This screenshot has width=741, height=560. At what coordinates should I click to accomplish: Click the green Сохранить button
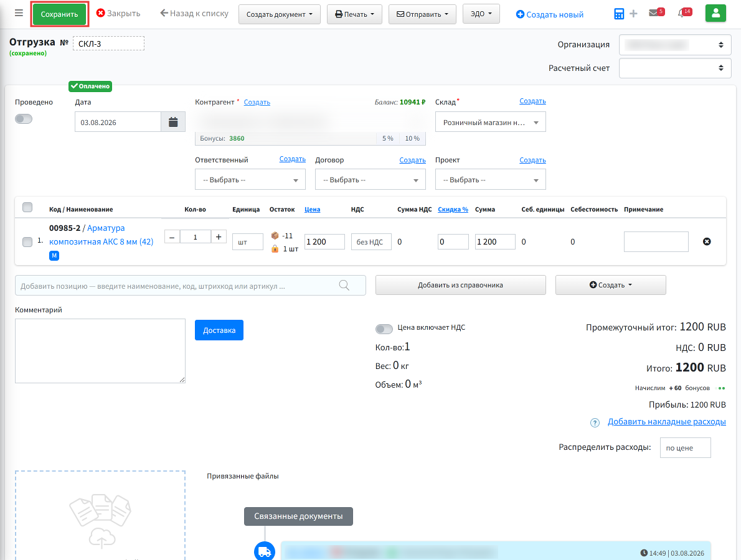60,14
